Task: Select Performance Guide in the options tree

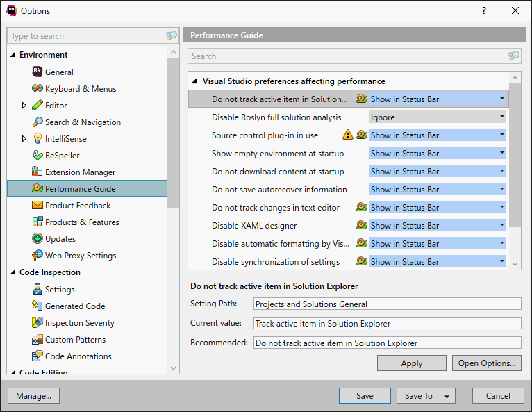Action: [88, 188]
